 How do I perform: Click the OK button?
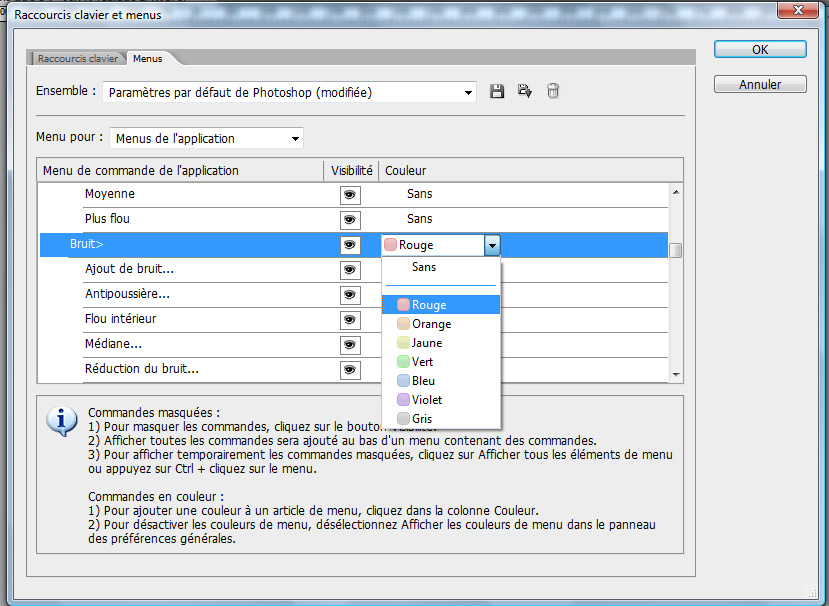point(760,50)
